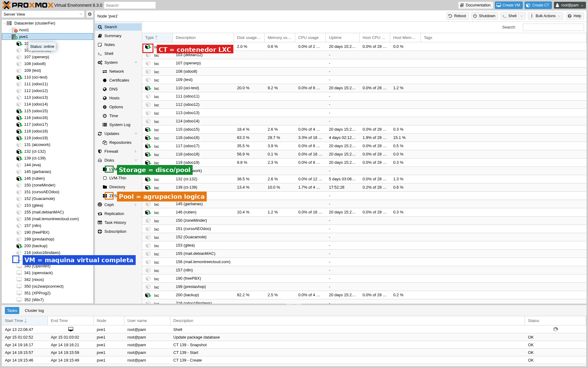588x368 pixels.
Task: Click the resource Search input field
Action: tap(553, 27)
